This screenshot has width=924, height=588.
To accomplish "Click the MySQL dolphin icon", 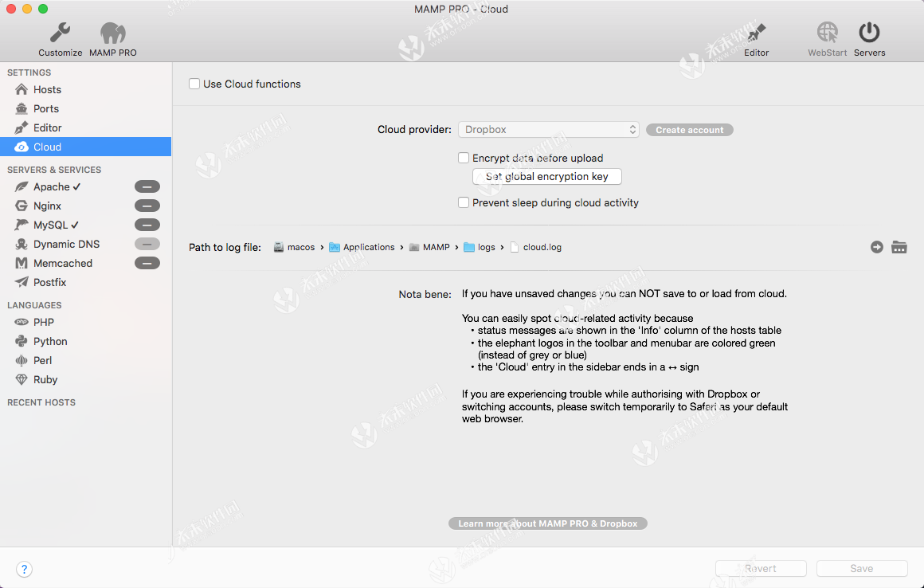I will 22,225.
